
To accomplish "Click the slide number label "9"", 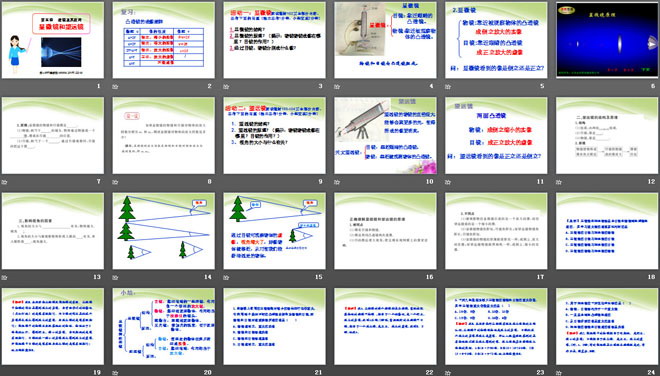I will 320,181.
